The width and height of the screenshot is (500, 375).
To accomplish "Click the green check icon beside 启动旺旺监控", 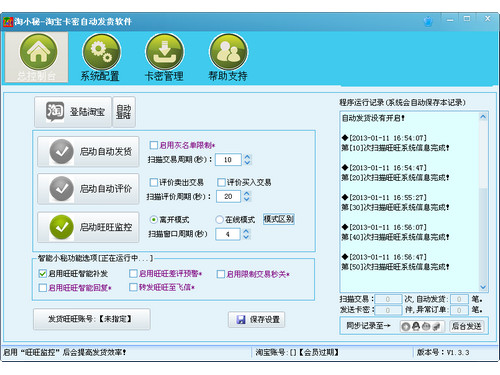I will (61, 227).
